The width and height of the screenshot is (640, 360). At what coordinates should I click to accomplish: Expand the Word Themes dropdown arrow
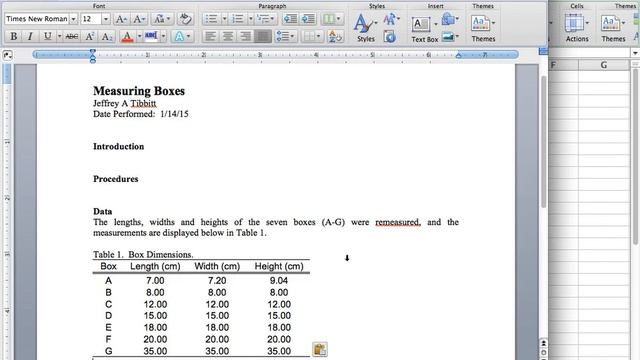coord(493,23)
